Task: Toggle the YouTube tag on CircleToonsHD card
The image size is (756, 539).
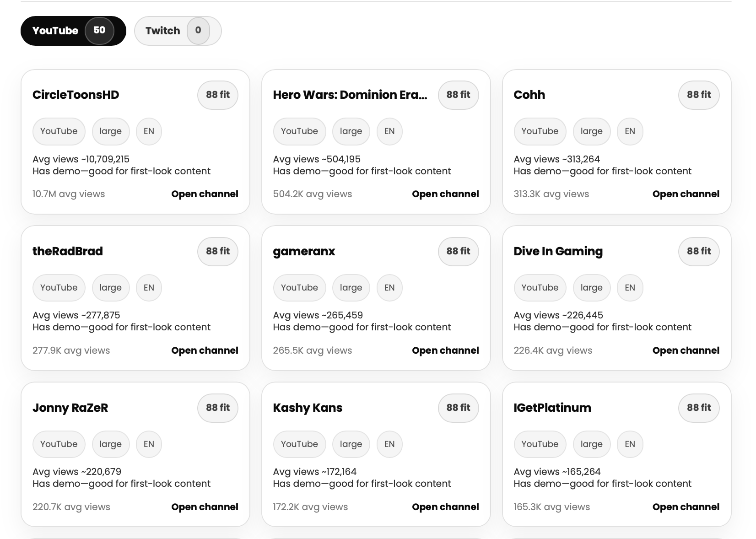Action: (x=59, y=131)
